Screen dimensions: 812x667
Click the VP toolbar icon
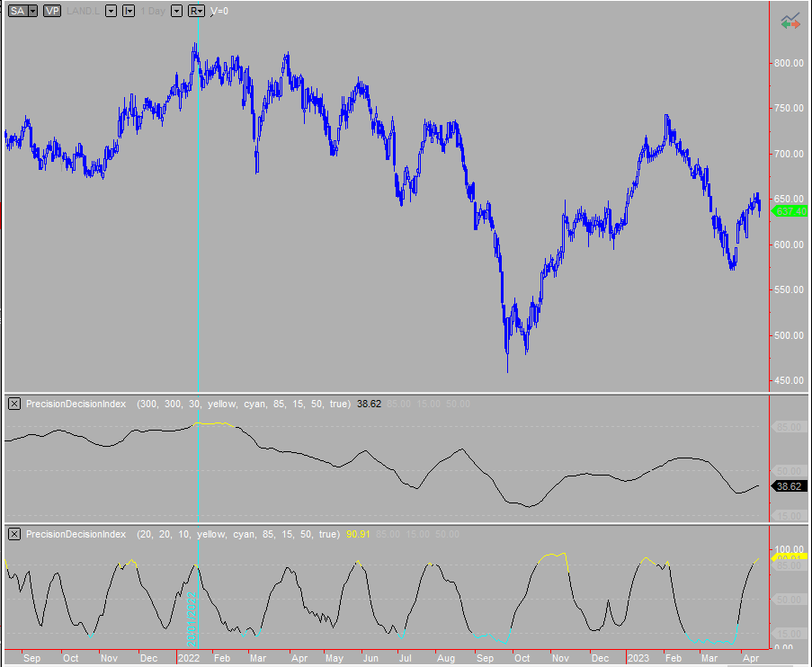point(51,11)
